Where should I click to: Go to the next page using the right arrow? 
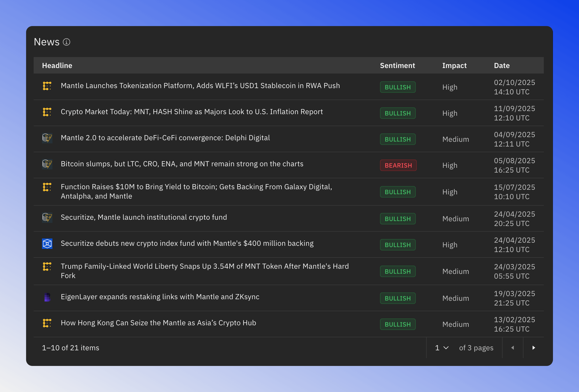click(534, 348)
